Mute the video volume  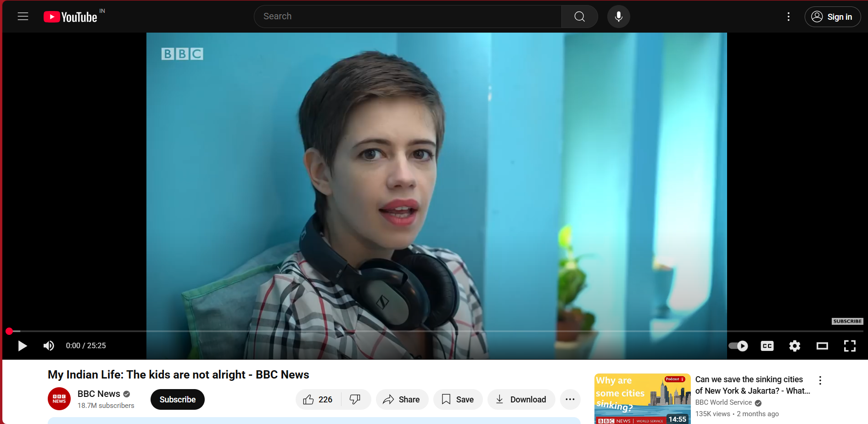pyautogui.click(x=49, y=345)
